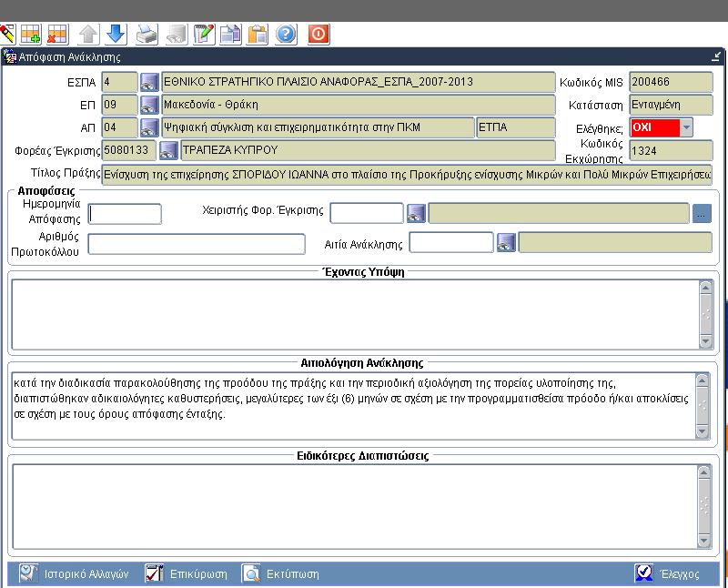
Task: Open help with the blue question mark icon
Action: pos(286,34)
